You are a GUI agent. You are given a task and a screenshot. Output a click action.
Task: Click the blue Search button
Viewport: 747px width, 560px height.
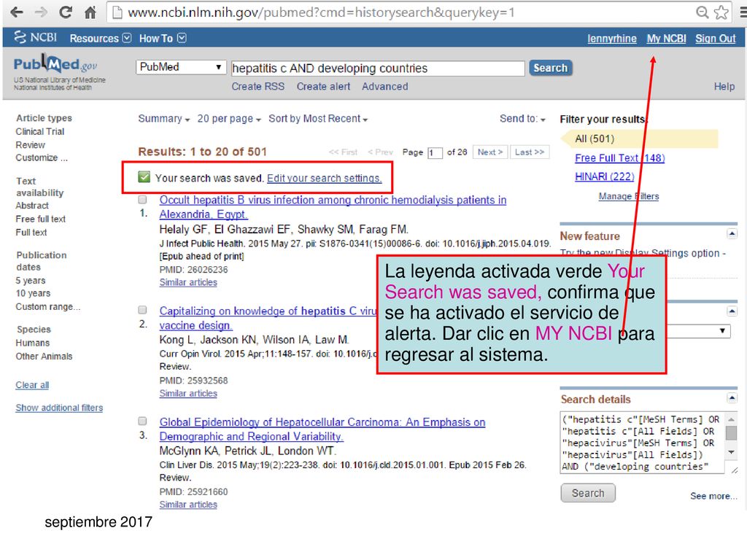(x=550, y=68)
